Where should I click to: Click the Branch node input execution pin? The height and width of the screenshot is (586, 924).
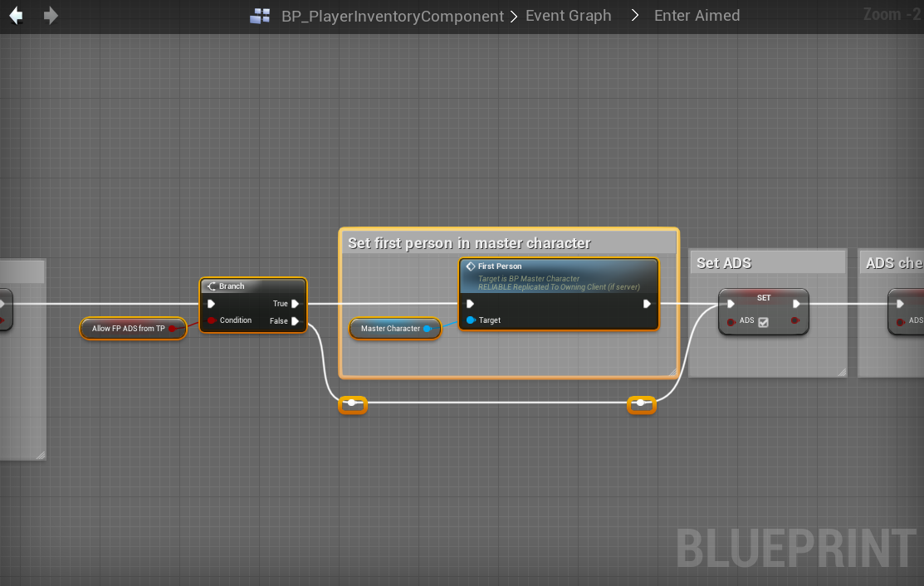click(x=211, y=304)
